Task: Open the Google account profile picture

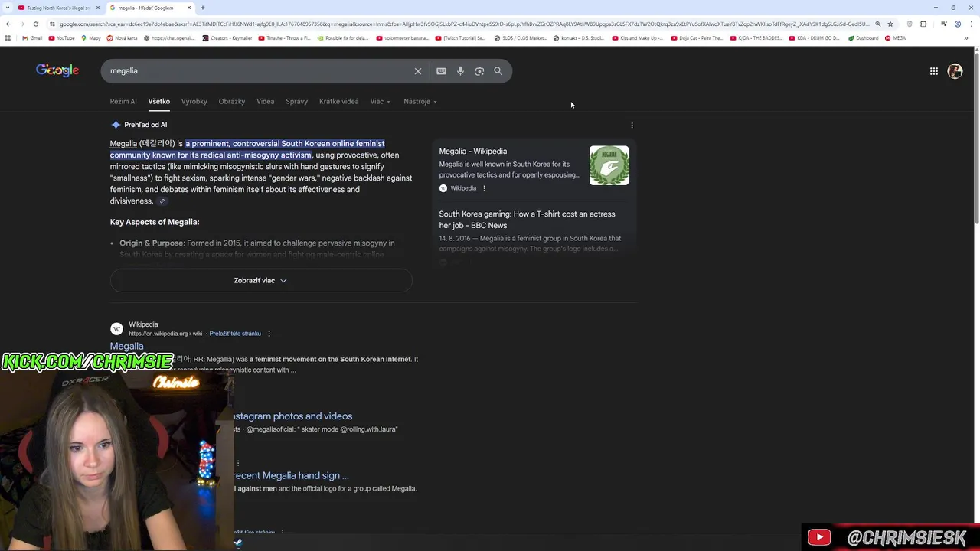Action: coord(955,71)
